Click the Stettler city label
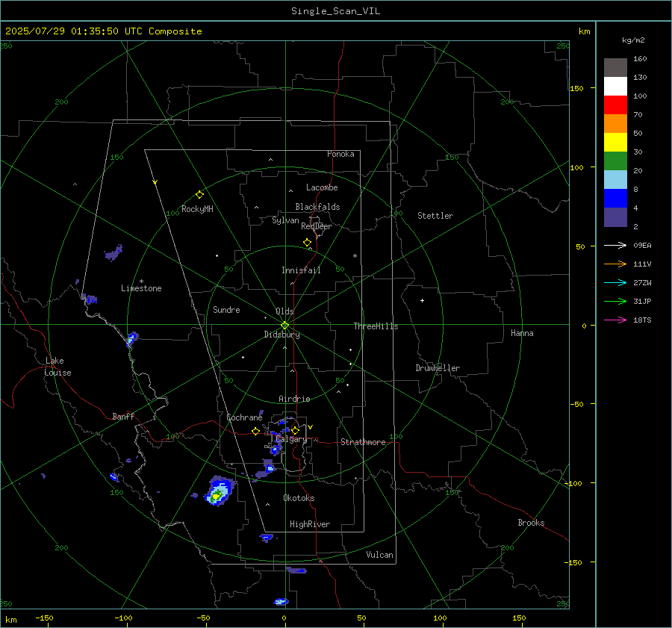The image size is (672, 628). (x=435, y=216)
